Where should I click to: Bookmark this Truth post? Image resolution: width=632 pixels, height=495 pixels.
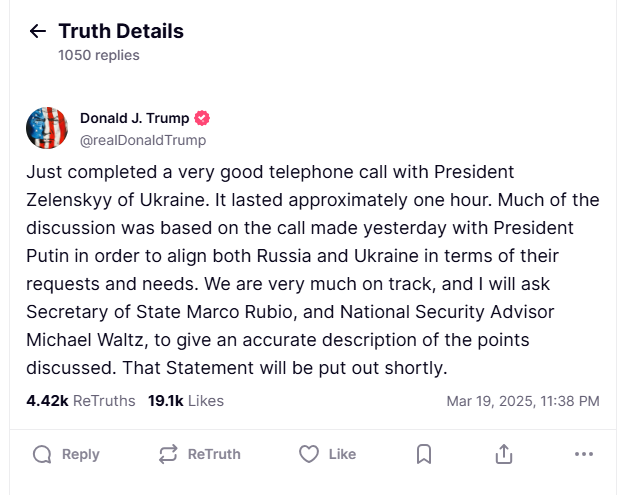pyautogui.click(x=424, y=454)
